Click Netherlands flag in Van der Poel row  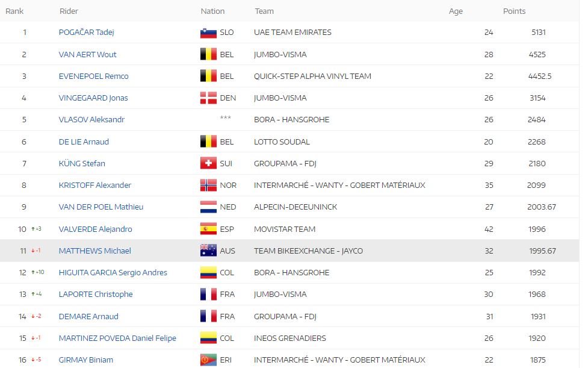click(208, 207)
